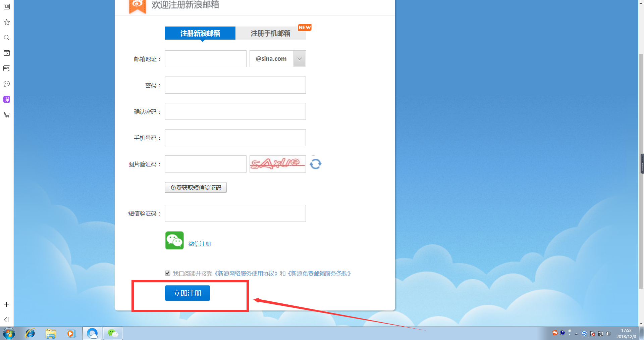This screenshot has height=340, width=644.
Task: Uncheck the service agreement checkbox
Action: pyautogui.click(x=168, y=273)
